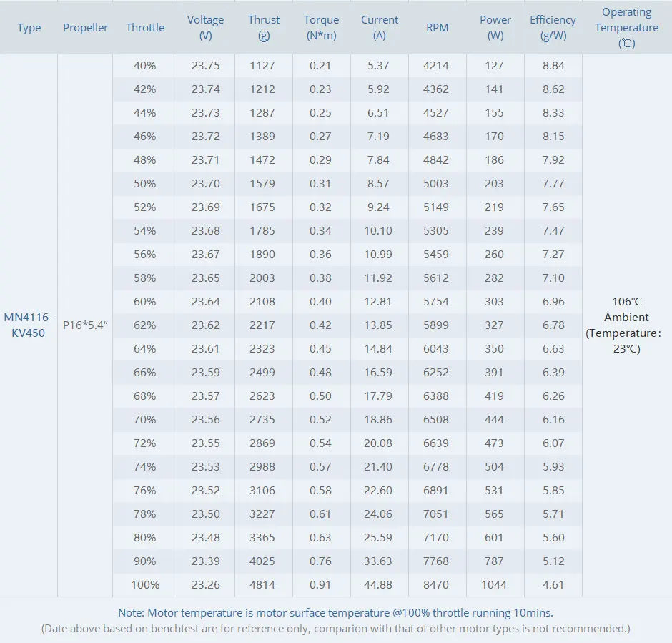Click the Thrust (g) column header
This screenshot has width=672, height=643.
coord(264,28)
